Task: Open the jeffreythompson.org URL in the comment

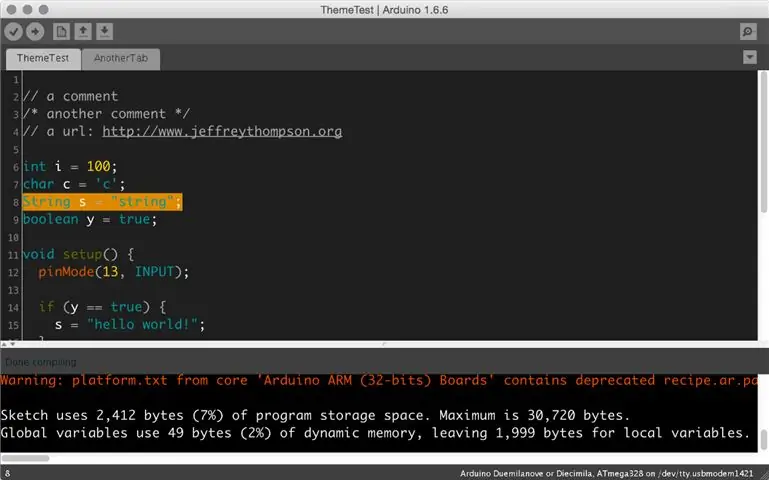Action: [222, 131]
